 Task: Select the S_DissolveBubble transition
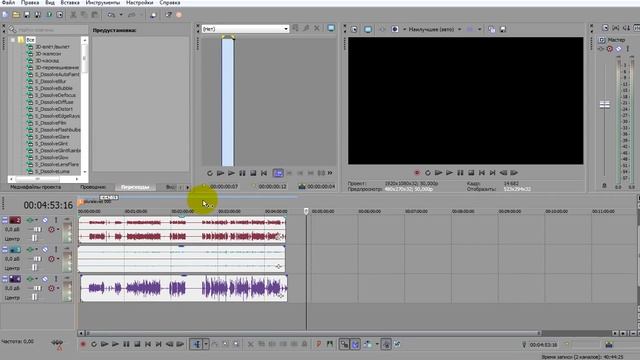coord(53,88)
